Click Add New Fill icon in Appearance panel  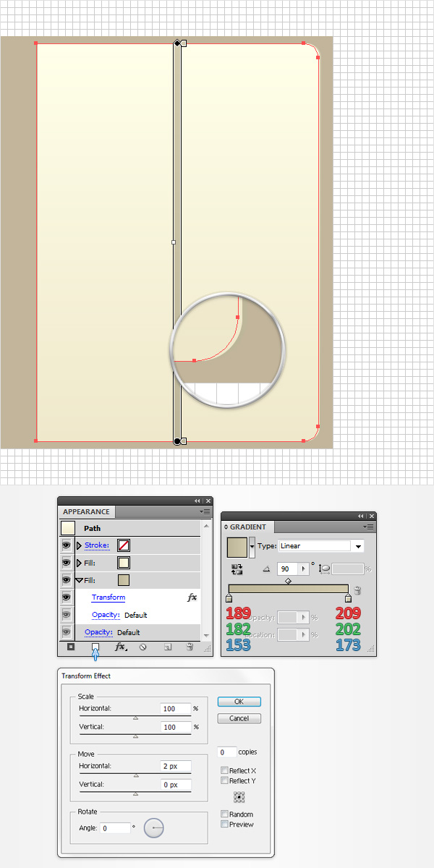click(95, 647)
